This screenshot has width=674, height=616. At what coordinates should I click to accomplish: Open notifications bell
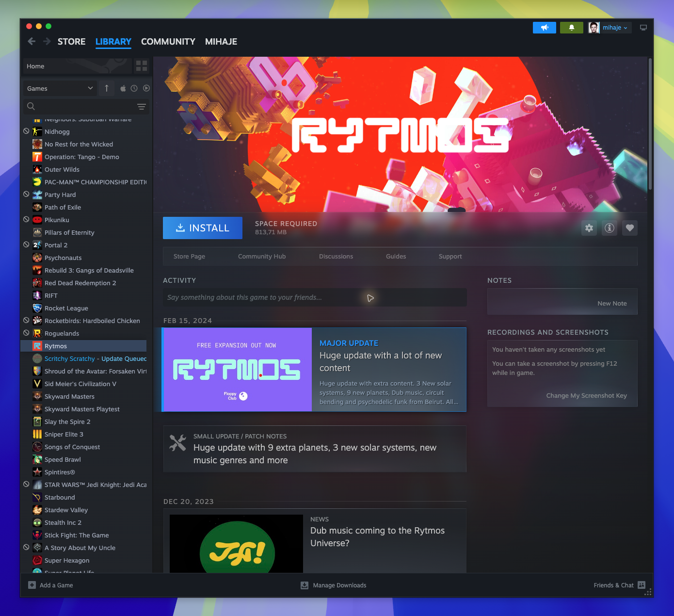coord(572,28)
